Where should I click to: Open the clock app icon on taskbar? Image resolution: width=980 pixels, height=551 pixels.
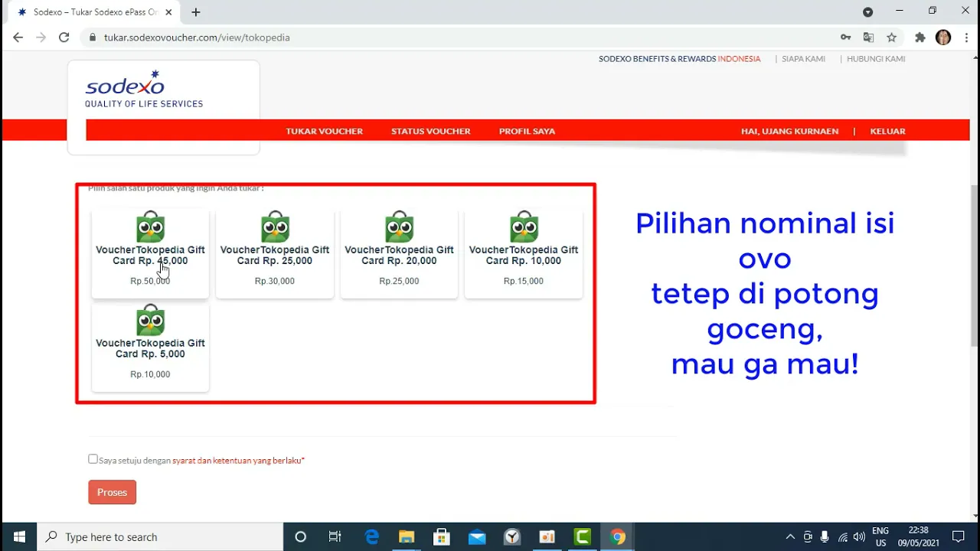pos(512,536)
